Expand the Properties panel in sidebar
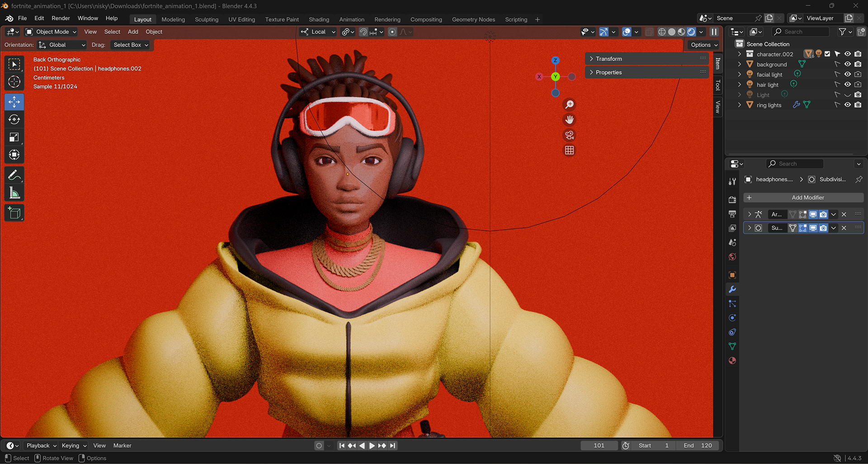Viewport: 868px width, 464px height. tap(646, 72)
